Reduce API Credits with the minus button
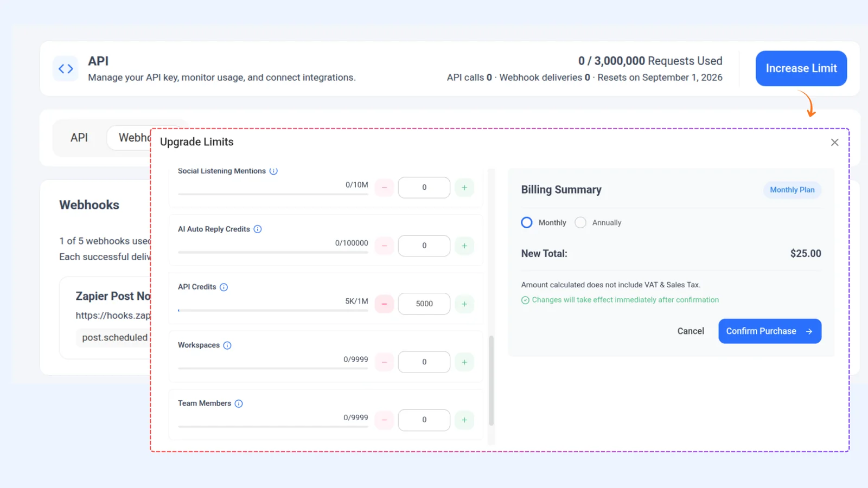The image size is (868, 488). click(x=384, y=304)
